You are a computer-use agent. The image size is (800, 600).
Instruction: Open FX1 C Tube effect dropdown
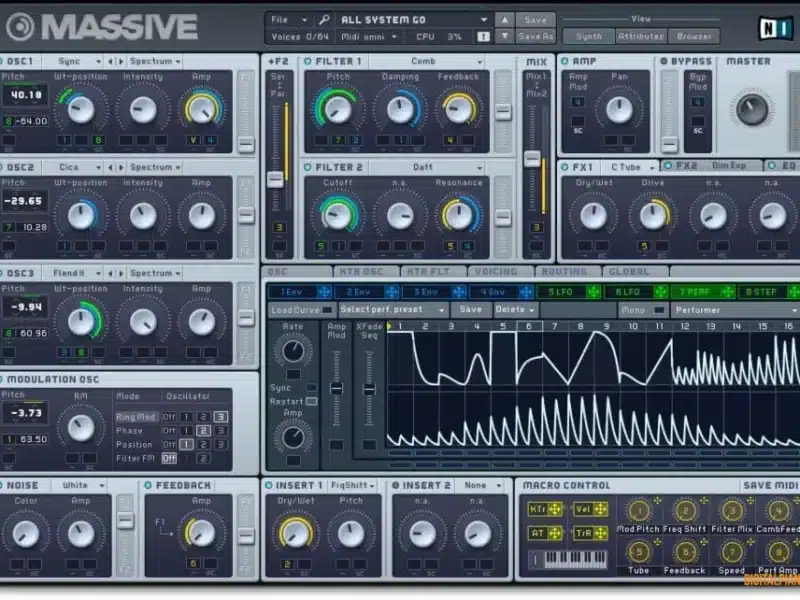630,167
